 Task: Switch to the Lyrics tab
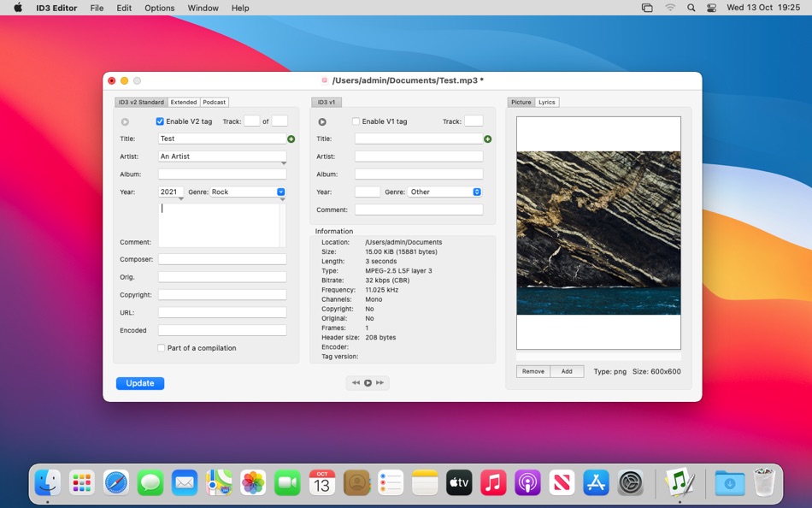point(547,103)
